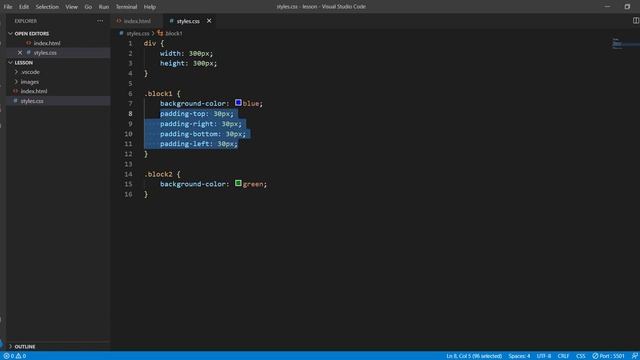
Task: Open the Edit menu
Action: (x=24, y=7)
